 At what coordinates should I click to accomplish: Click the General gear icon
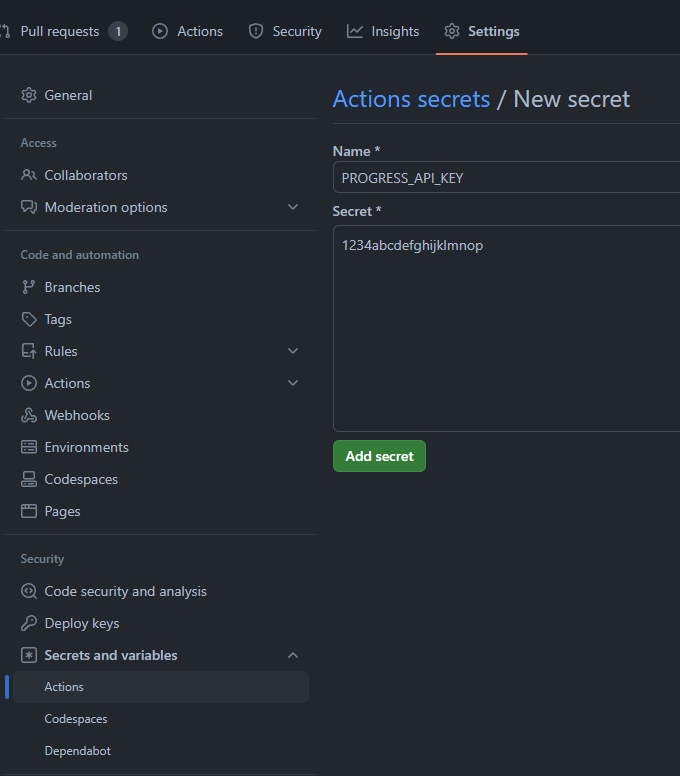coord(29,95)
